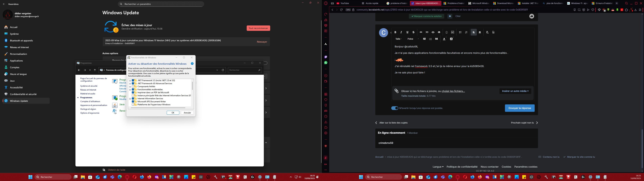
Task: Expand Fonctionnalités multimédias node
Action: (130, 89)
